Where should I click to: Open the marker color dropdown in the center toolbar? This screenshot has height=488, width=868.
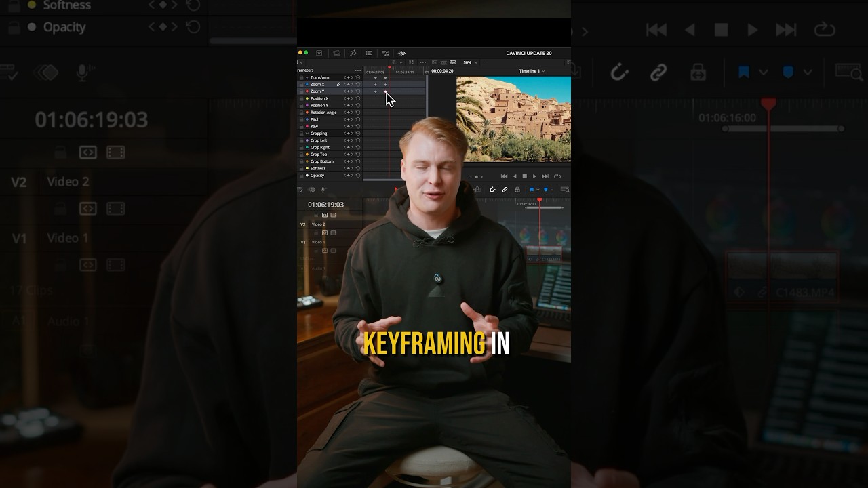click(552, 190)
